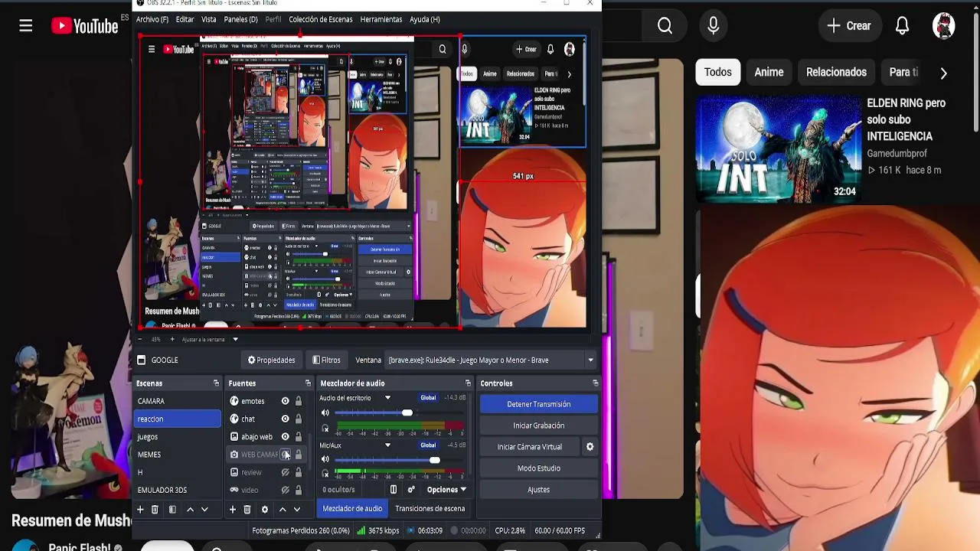
Task: Move the selected scene up
Action: 190,510
